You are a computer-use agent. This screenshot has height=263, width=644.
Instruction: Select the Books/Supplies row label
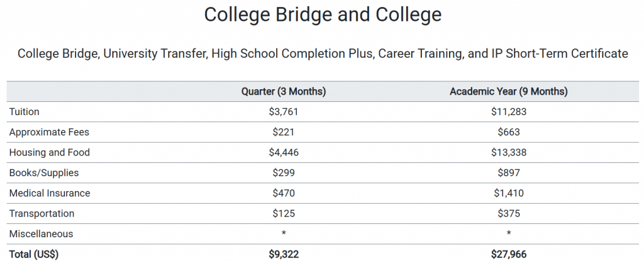tap(44, 173)
